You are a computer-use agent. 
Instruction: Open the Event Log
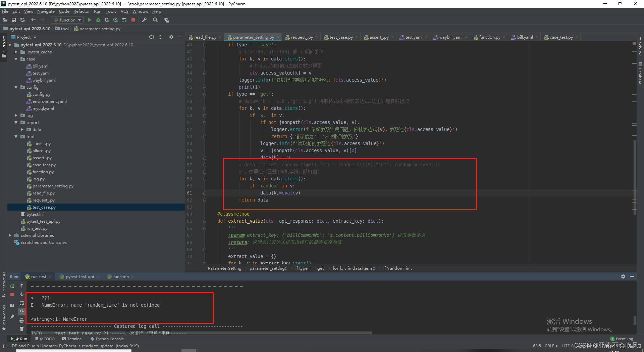(x=622, y=339)
